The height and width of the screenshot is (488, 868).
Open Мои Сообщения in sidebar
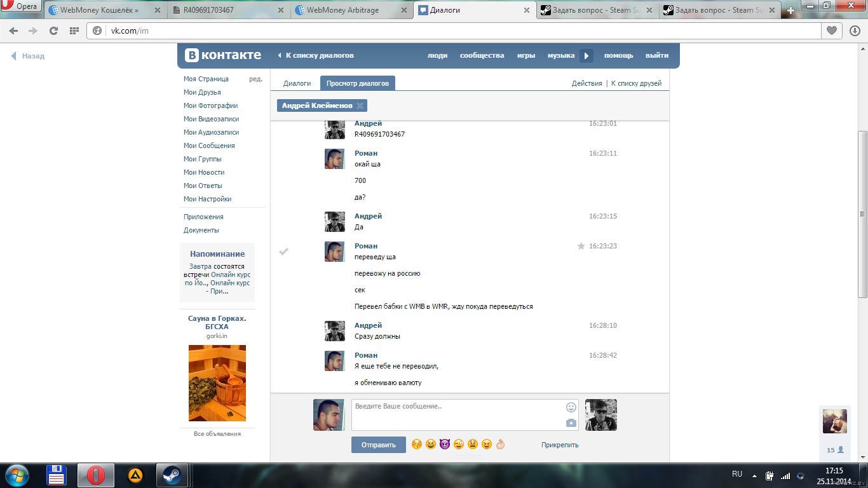[209, 146]
